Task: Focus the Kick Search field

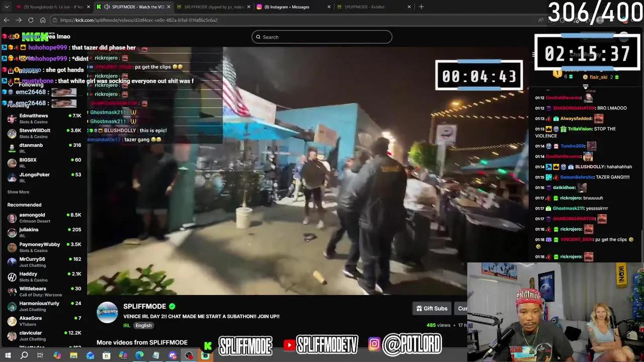Action: tap(322, 37)
